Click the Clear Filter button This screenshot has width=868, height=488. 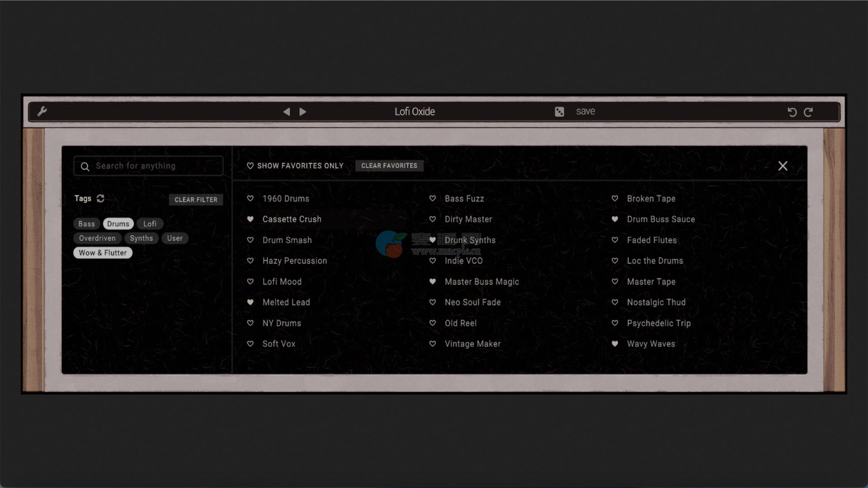(196, 200)
